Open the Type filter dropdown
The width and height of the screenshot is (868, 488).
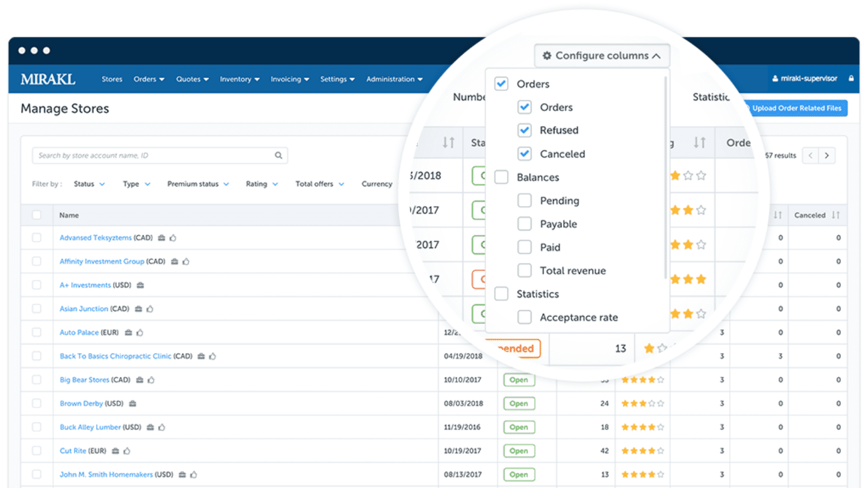(137, 184)
